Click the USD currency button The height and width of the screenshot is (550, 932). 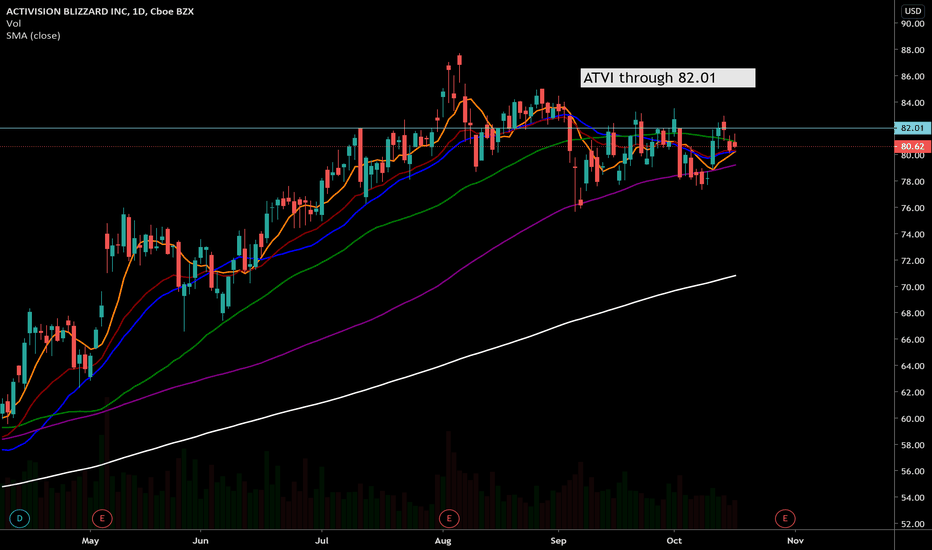913,11
